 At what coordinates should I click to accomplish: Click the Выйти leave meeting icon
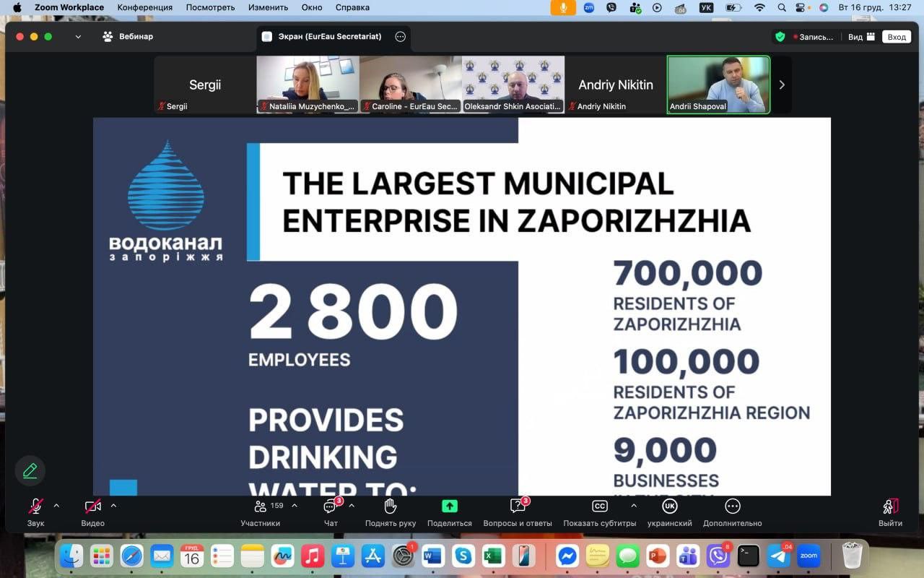(890, 507)
